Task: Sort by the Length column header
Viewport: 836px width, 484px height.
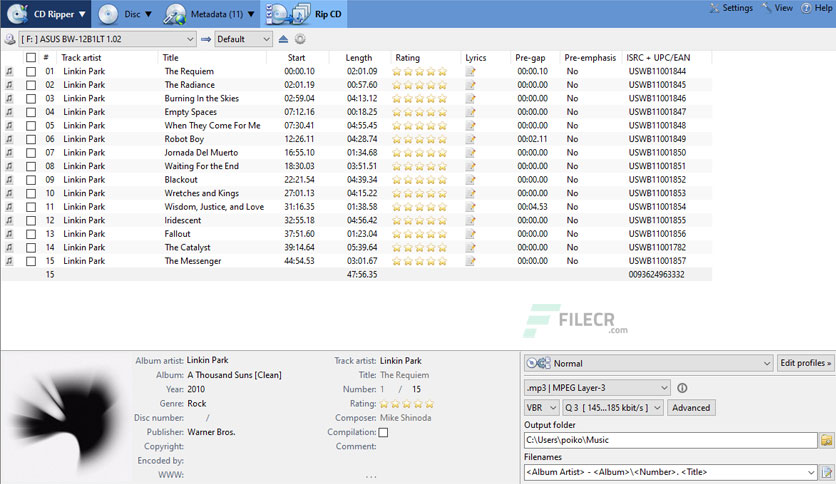Action: (359, 58)
